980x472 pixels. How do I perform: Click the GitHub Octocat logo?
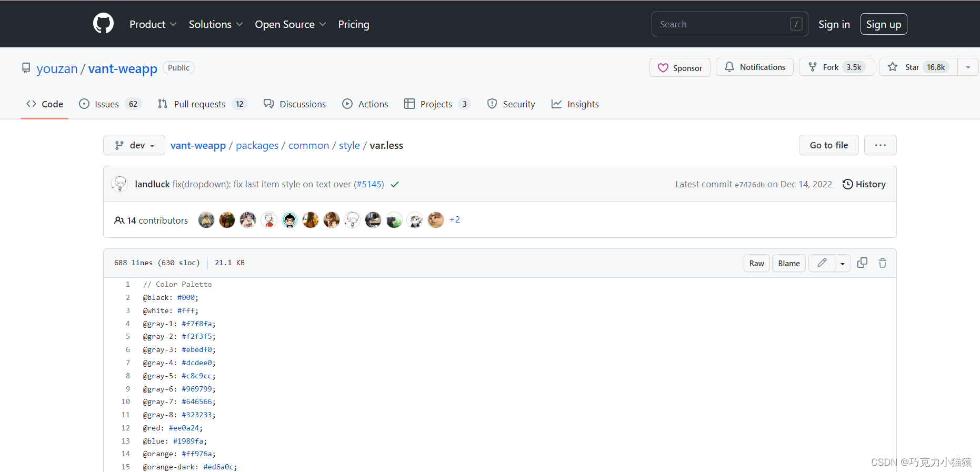coord(103,24)
